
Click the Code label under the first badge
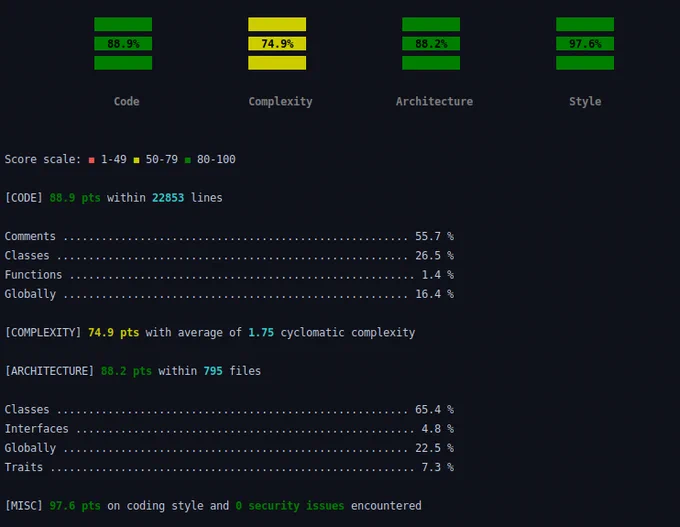(126, 101)
